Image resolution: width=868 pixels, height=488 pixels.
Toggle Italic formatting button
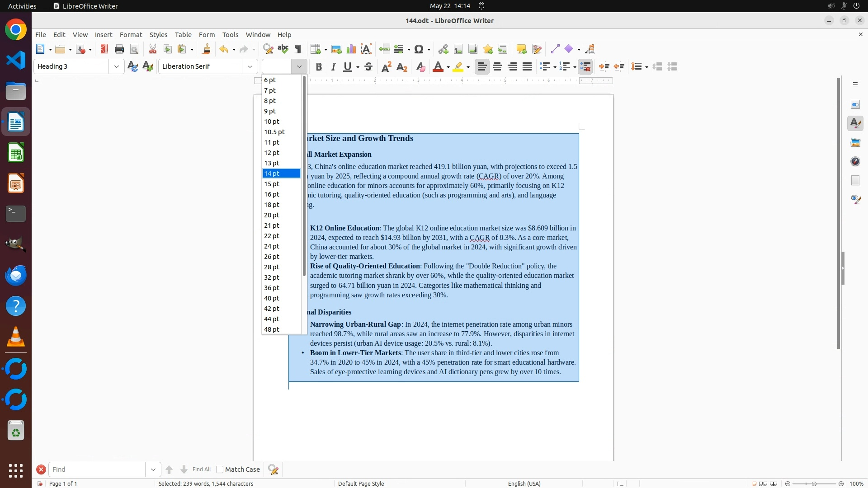[333, 67]
